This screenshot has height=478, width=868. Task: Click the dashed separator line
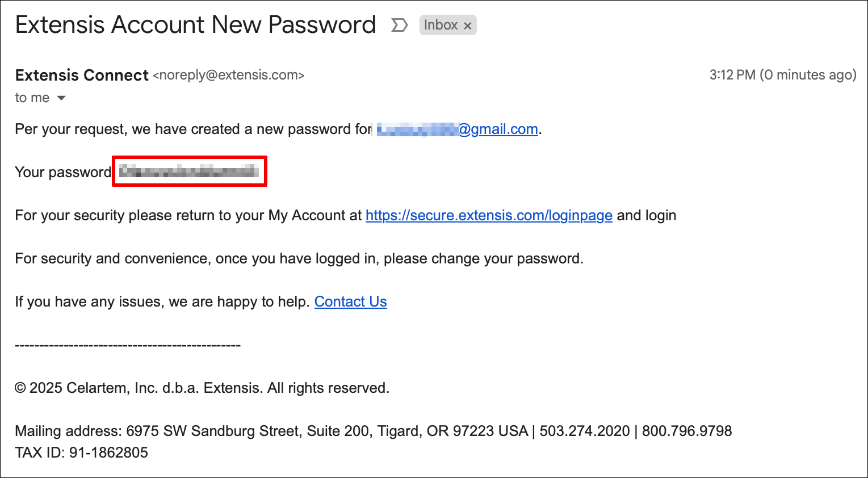[x=128, y=345]
